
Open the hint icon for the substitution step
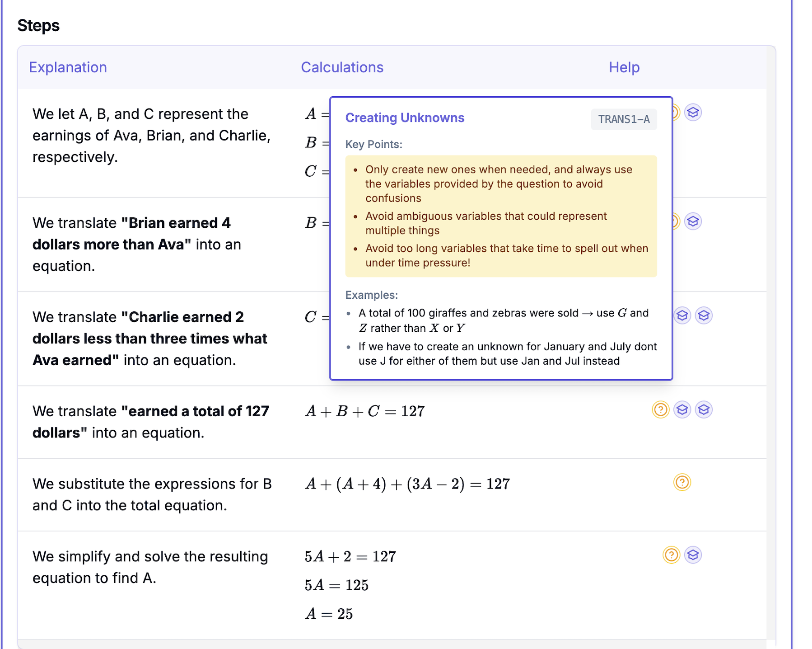click(x=683, y=483)
